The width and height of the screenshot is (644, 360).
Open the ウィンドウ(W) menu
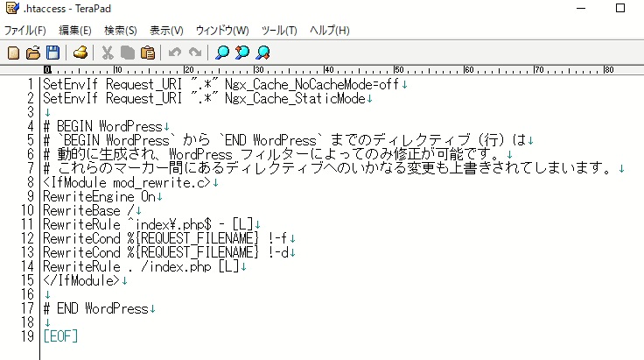(x=222, y=31)
